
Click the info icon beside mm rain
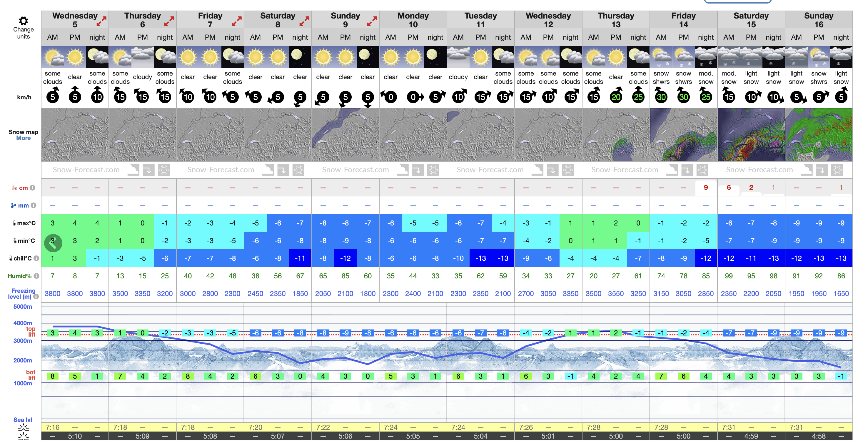[x=33, y=205]
